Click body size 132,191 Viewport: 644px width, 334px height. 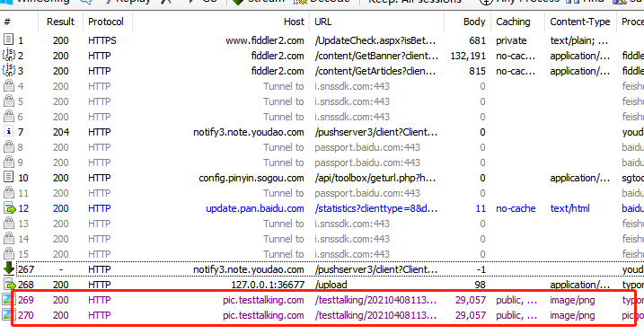[x=468, y=56]
